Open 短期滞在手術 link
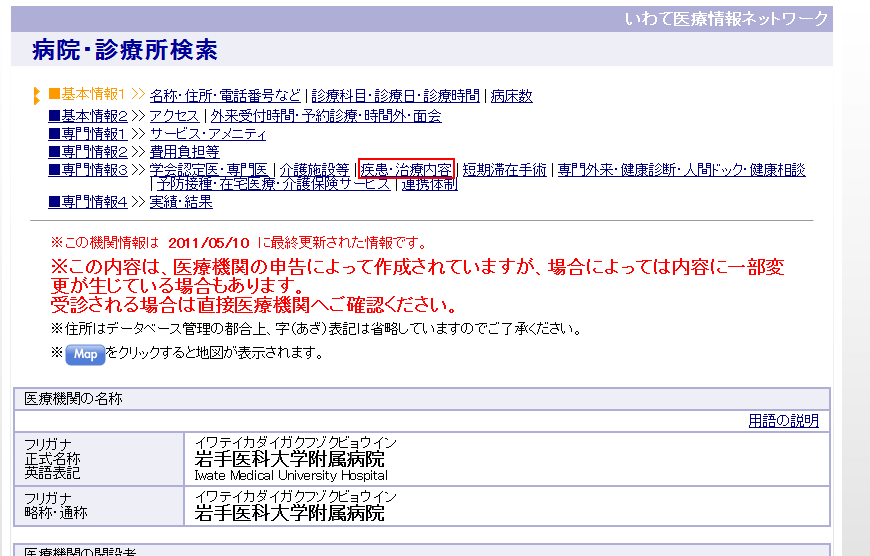The width and height of the screenshot is (870, 556). pyautogui.click(x=504, y=169)
